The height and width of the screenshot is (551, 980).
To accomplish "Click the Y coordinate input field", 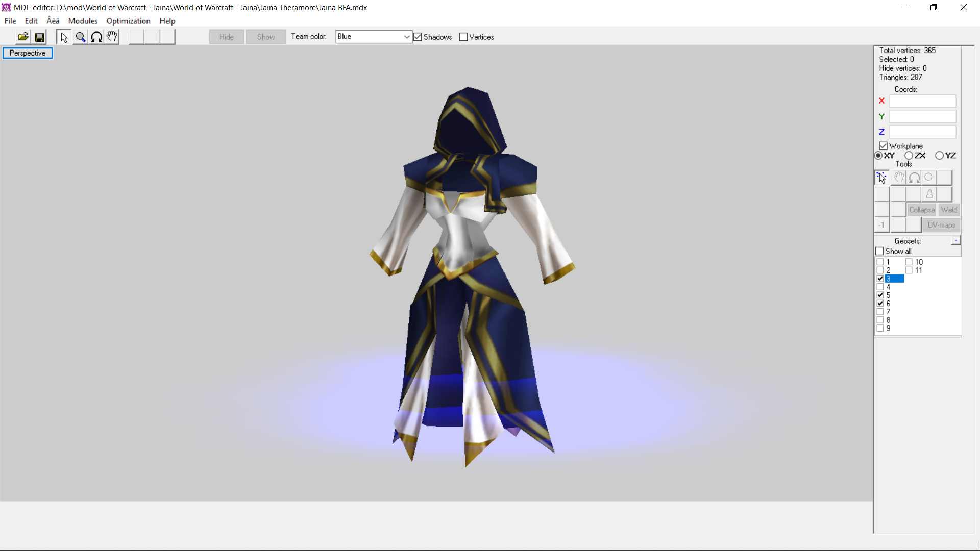I will click(x=922, y=116).
